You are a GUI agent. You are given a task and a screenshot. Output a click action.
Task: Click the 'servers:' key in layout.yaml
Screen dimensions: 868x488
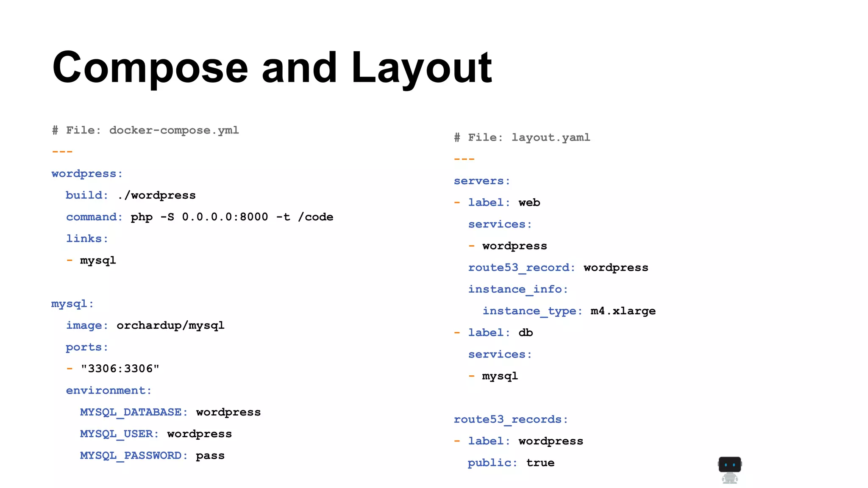point(482,181)
